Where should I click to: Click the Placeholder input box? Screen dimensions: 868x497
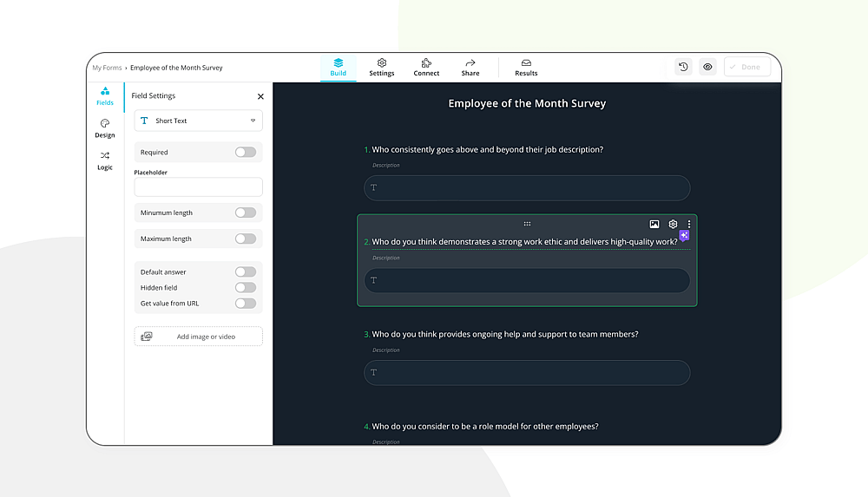pyautogui.click(x=198, y=187)
